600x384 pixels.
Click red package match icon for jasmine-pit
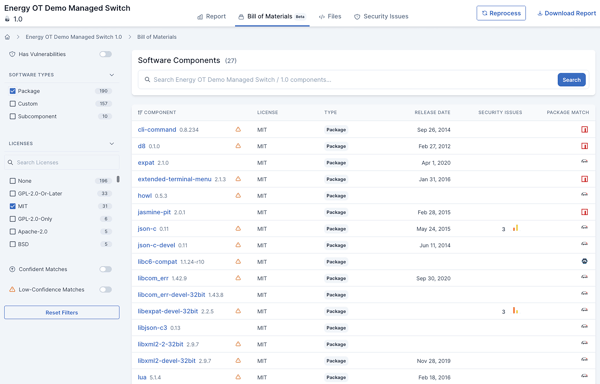(x=584, y=212)
